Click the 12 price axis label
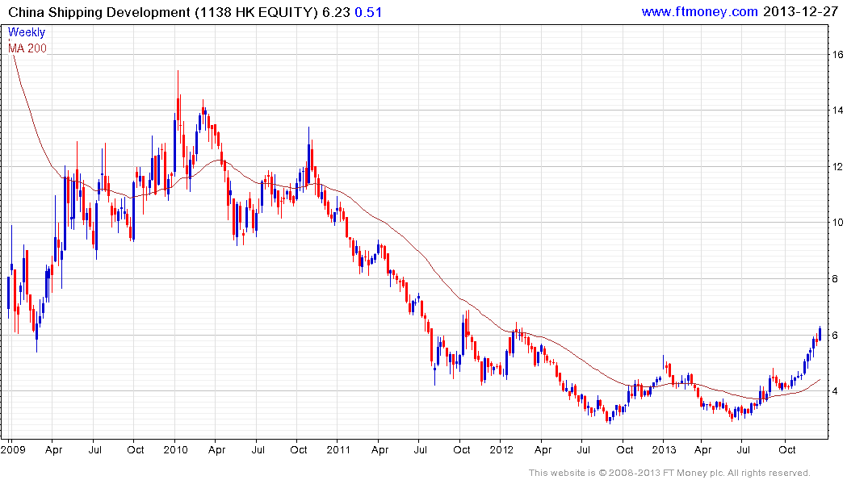Screen dimensions: 868x484 pos(837,166)
